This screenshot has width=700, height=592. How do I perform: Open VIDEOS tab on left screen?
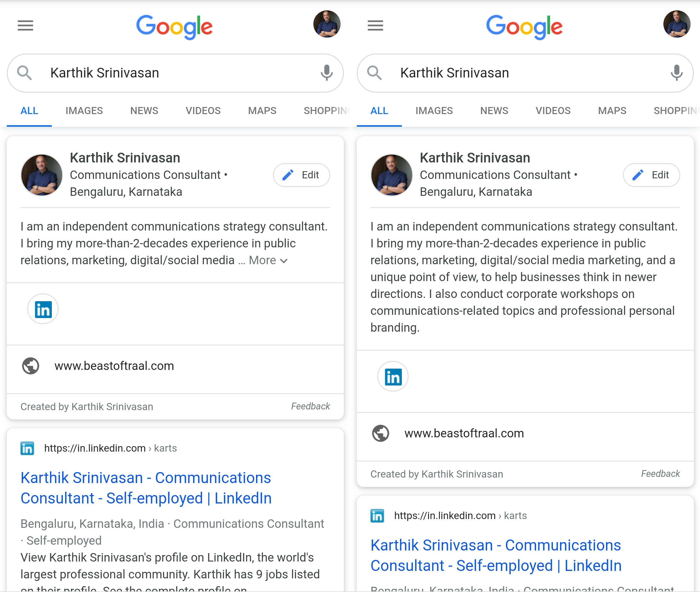[203, 111]
